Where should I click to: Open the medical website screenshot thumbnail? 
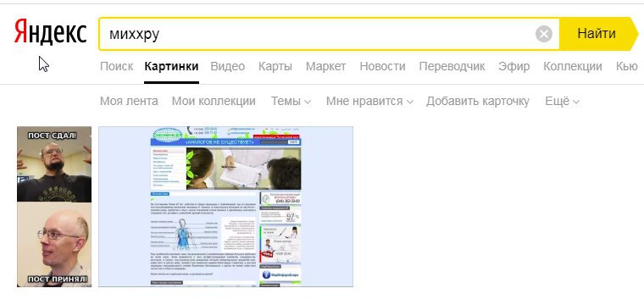pos(225,207)
